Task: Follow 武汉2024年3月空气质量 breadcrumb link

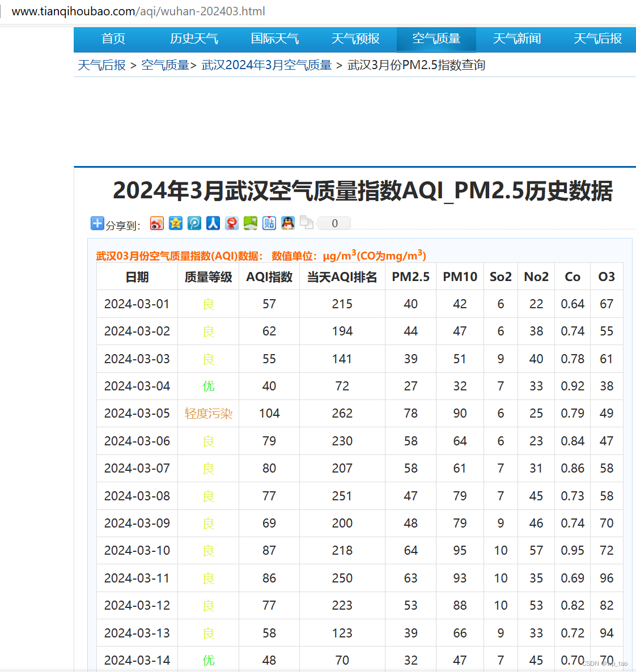Action: coord(267,65)
